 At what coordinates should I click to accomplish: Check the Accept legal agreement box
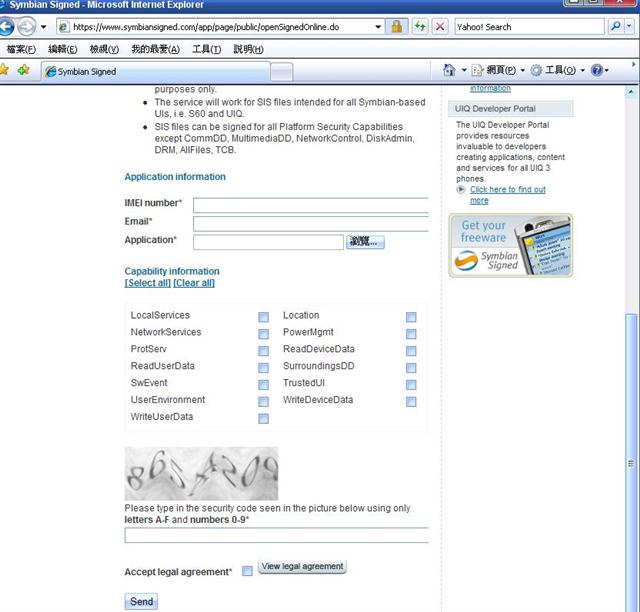[247, 571]
